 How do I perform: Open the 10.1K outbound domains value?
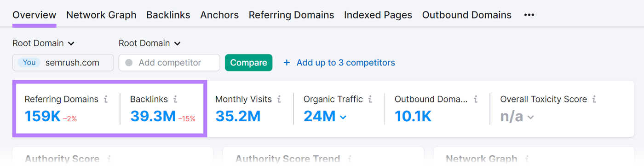click(413, 116)
